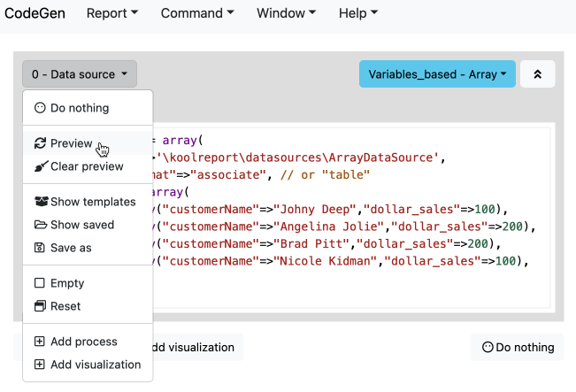This screenshot has height=392, width=576.
Task: Expand the Command menu
Action: pos(197,13)
